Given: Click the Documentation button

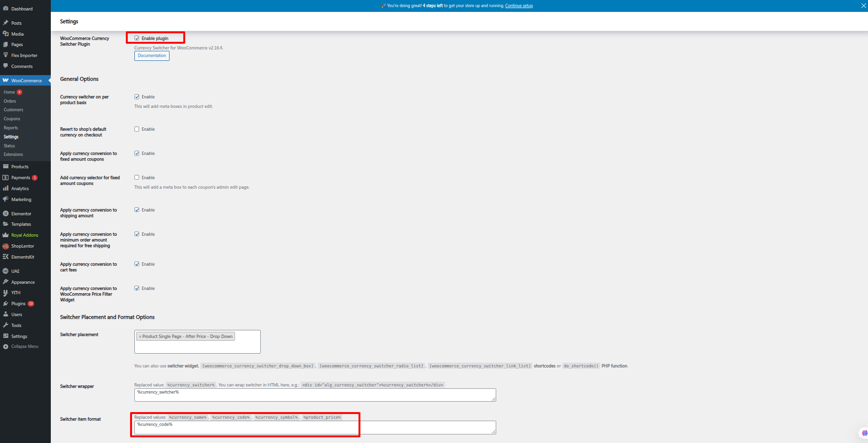Looking at the screenshot, I should [152, 56].
